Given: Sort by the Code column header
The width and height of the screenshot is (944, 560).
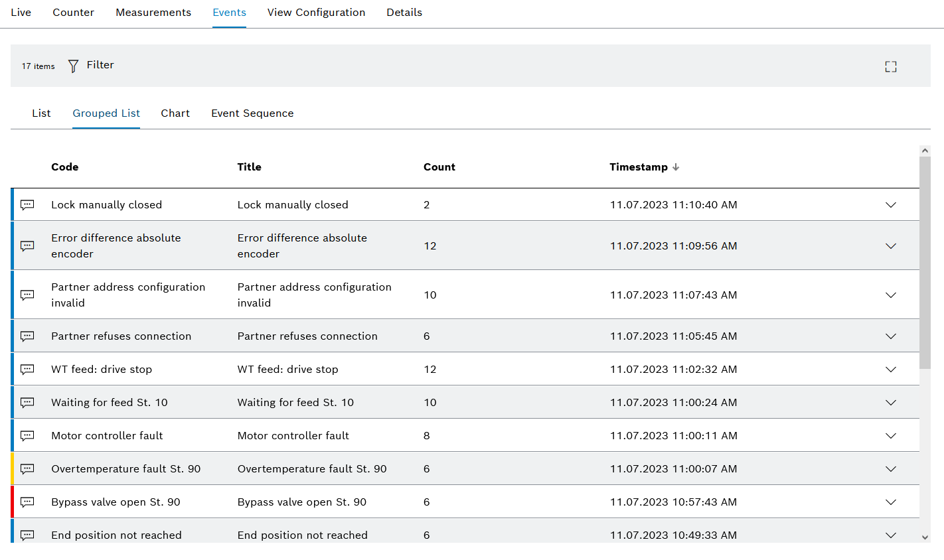Looking at the screenshot, I should click(x=65, y=167).
